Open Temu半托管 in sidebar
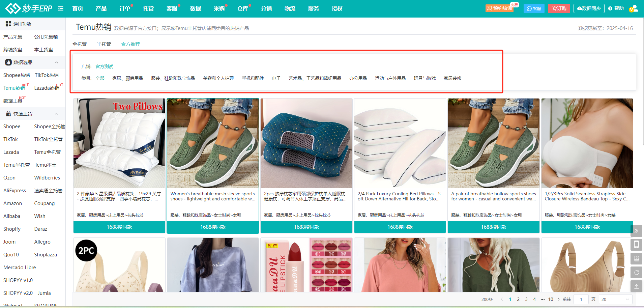This screenshot has width=644, height=308. 17,165
